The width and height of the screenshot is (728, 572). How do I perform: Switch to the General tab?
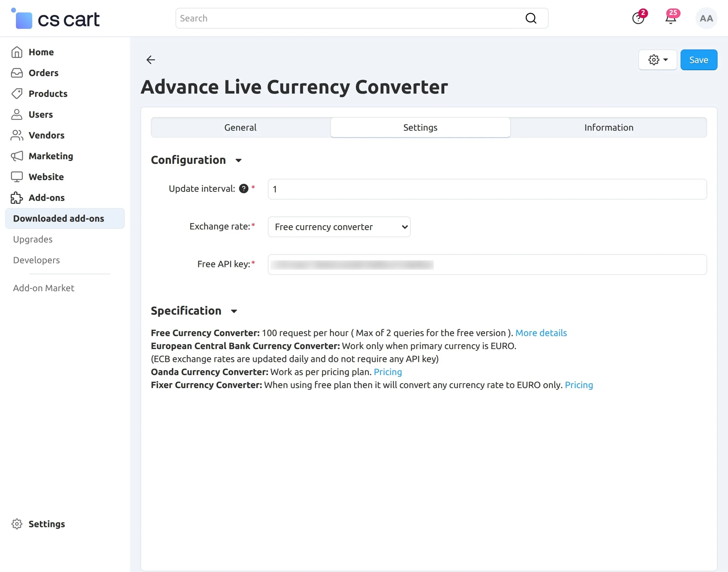pos(240,128)
